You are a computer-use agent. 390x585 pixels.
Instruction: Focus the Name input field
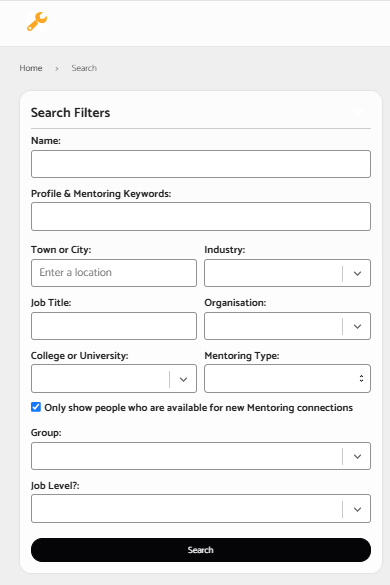[201, 164]
